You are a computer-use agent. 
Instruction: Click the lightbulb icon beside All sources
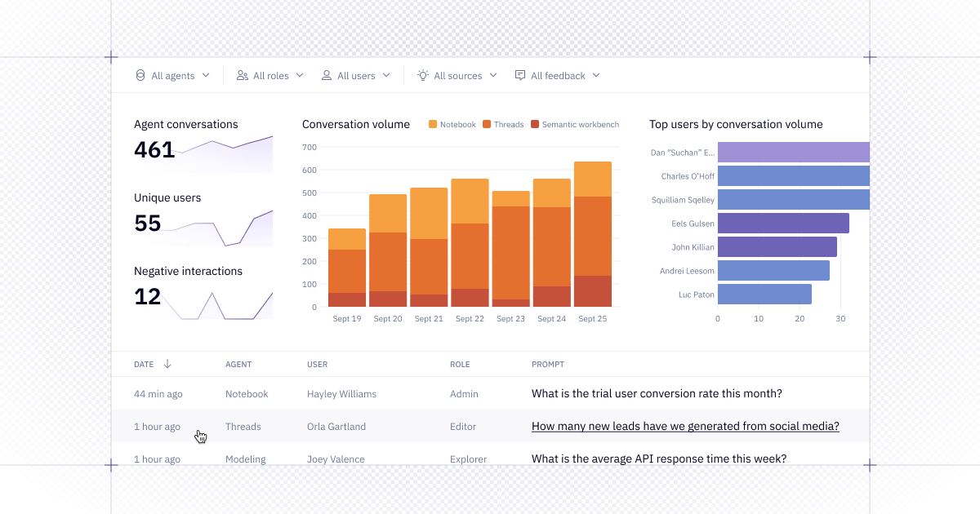[423, 75]
